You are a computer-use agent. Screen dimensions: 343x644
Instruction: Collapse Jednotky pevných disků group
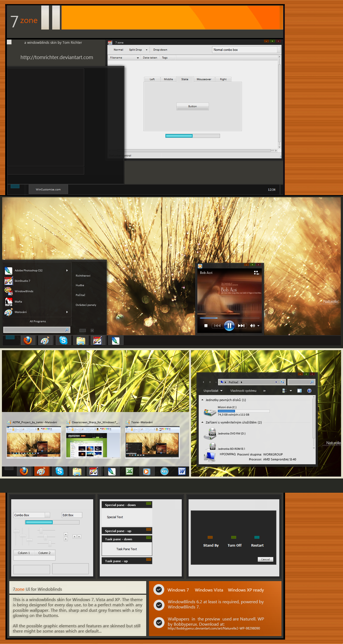point(203,400)
